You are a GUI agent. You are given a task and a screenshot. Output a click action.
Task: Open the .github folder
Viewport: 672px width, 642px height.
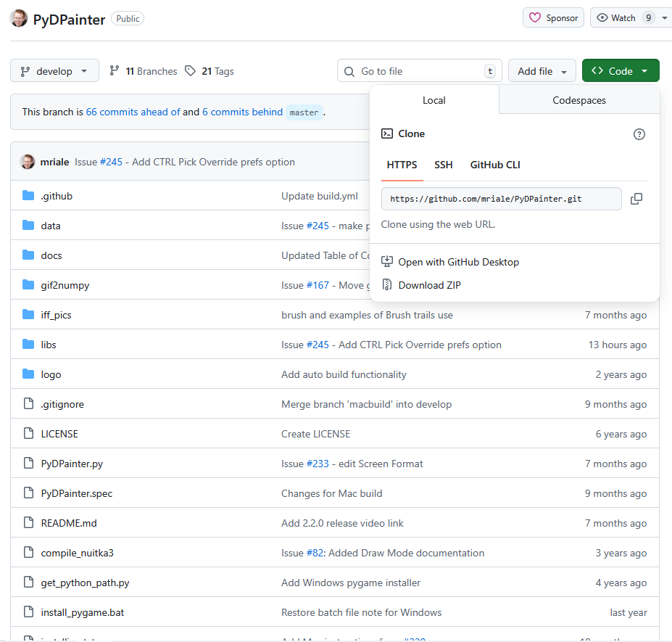[x=57, y=196]
